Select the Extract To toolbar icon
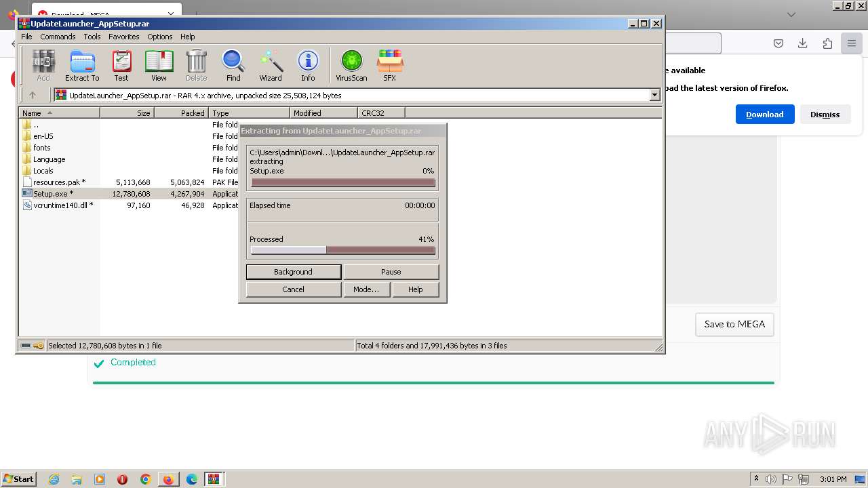This screenshot has width=868, height=488. coord(82,66)
